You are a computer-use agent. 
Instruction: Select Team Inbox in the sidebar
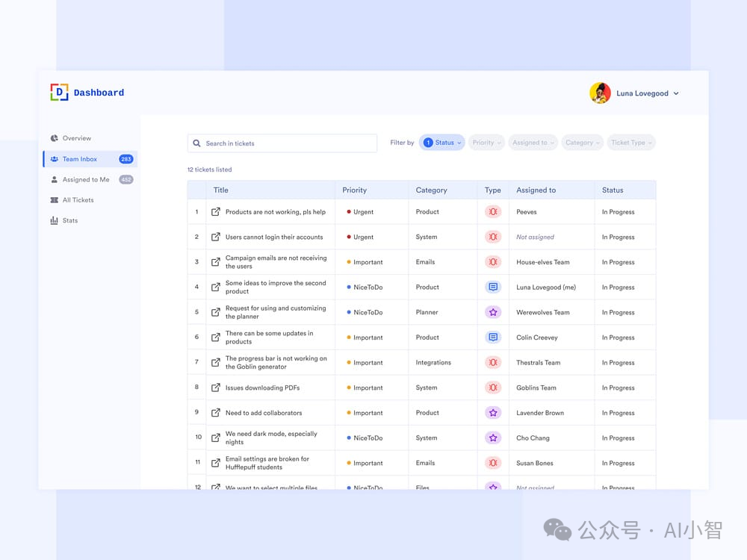coord(90,159)
